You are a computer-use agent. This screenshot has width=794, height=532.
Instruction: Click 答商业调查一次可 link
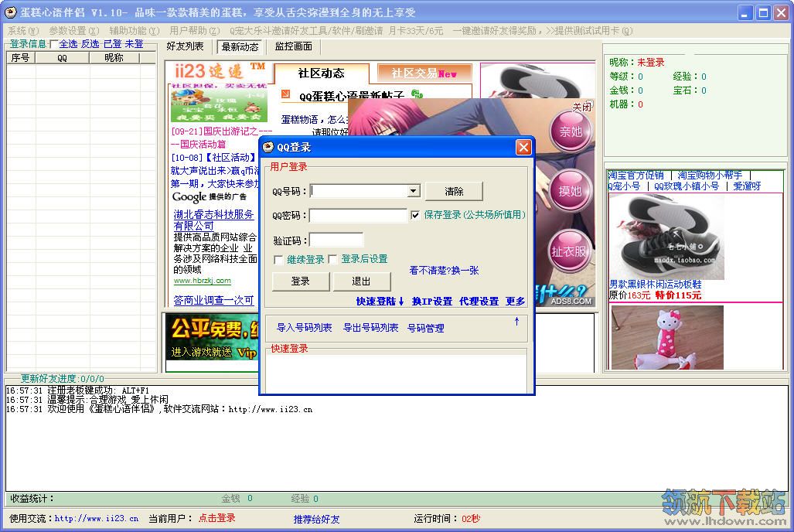click(x=213, y=300)
